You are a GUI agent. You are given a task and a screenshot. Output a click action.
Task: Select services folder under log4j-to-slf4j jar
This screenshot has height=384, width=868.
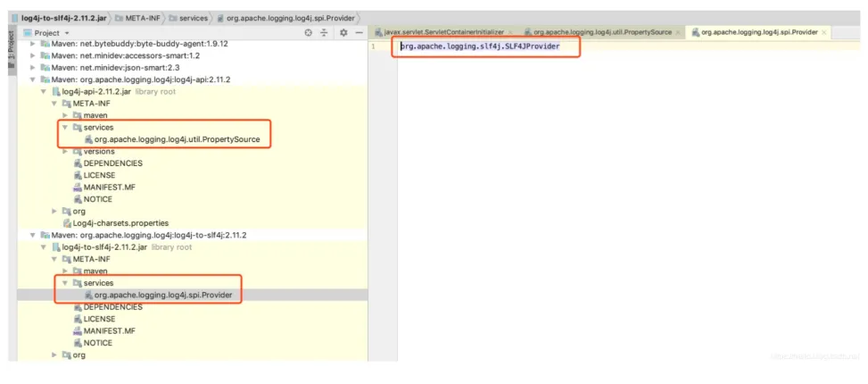pyautogui.click(x=192, y=283)
